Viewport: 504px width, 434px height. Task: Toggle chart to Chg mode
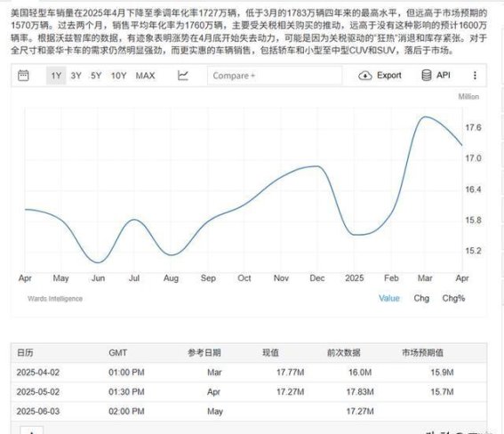pos(421,298)
